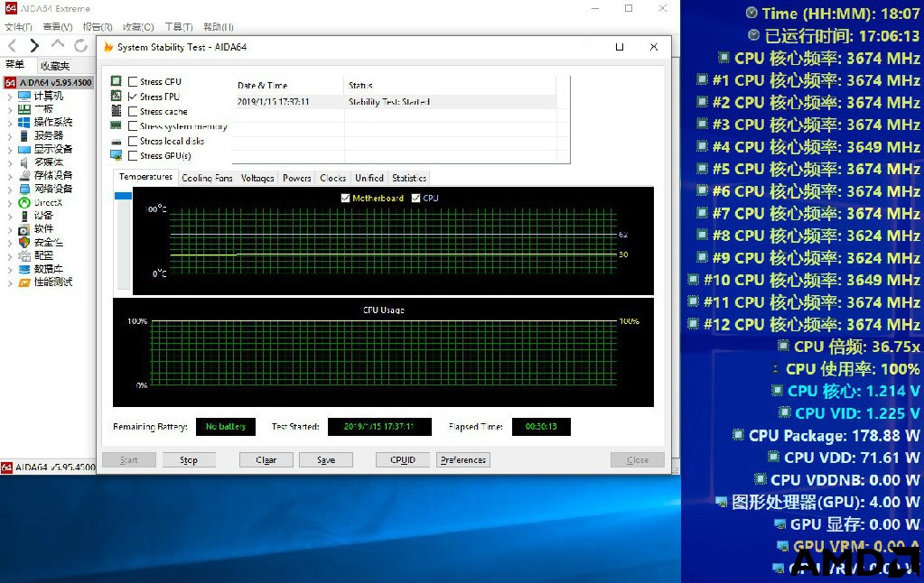Select the 服务器 server icon in tree

click(x=24, y=135)
